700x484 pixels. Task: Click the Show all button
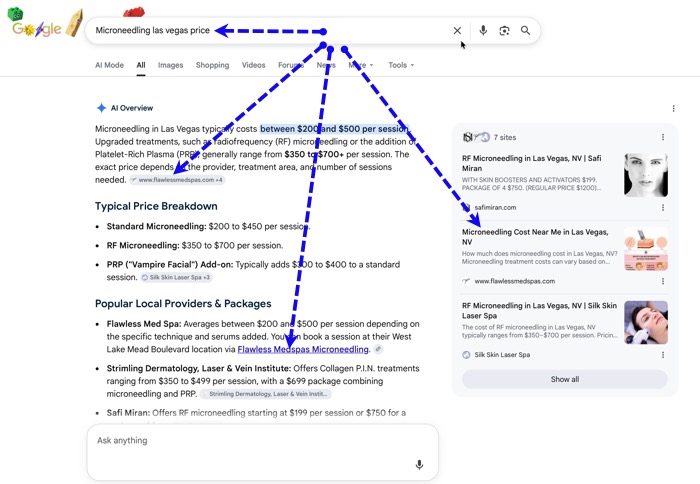pos(565,379)
